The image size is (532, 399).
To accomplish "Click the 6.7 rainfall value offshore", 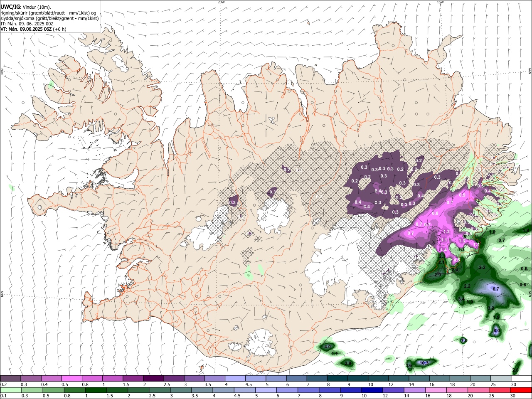I will coord(496,289).
